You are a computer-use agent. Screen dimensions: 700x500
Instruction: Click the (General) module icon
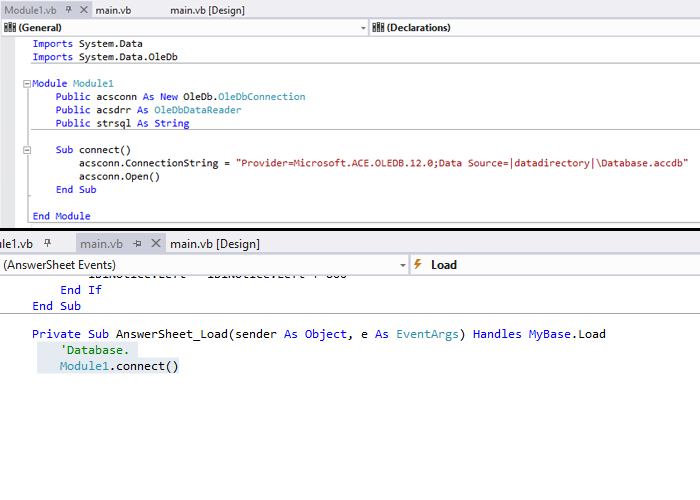(x=10, y=28)
